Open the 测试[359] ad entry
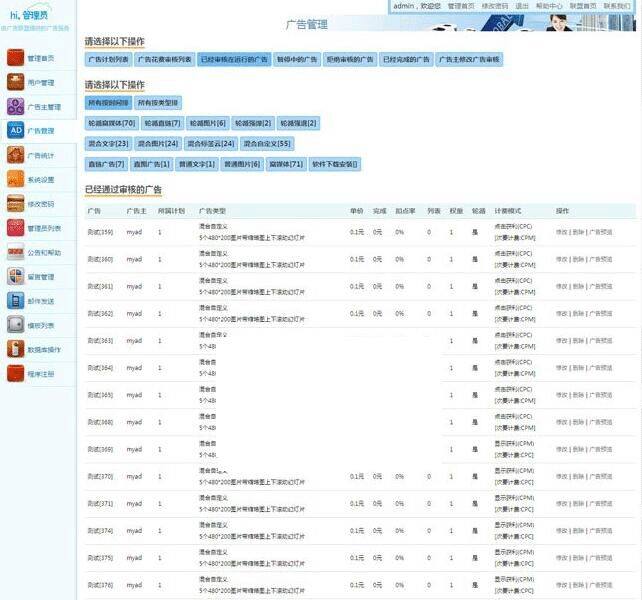642x600 pixels. 100,232
